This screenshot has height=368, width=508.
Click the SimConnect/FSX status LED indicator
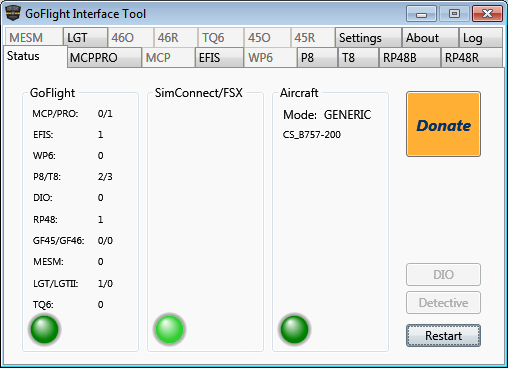[169, 329]
